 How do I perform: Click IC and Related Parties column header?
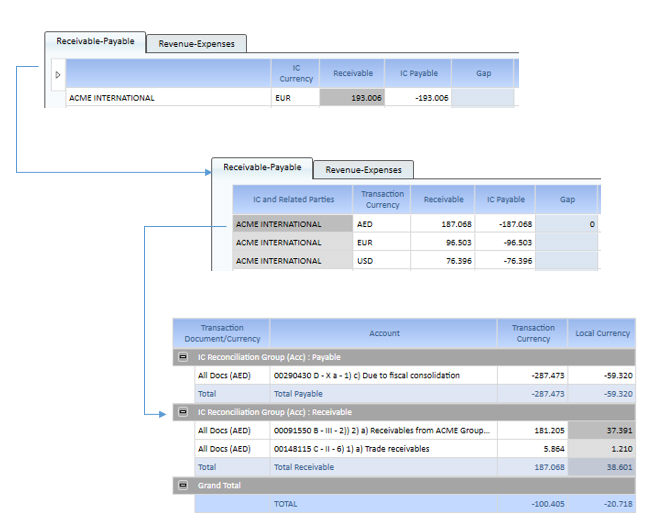[x=293, y=199]
